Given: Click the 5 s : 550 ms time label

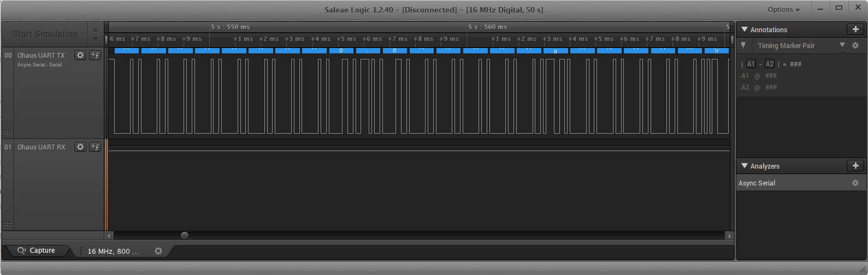Looking at the screenshot, I should pos(231,27).
